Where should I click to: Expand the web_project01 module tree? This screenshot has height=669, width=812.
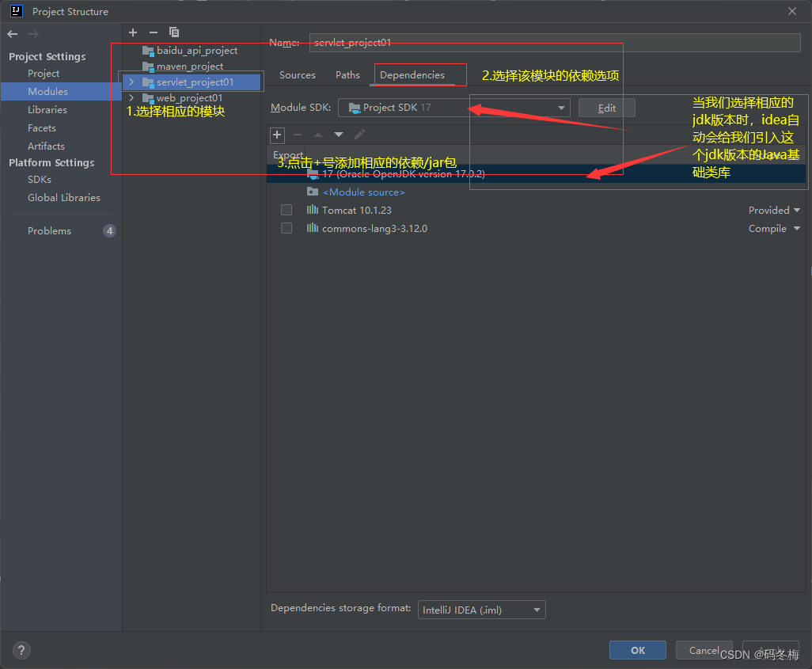coord(131,98)
